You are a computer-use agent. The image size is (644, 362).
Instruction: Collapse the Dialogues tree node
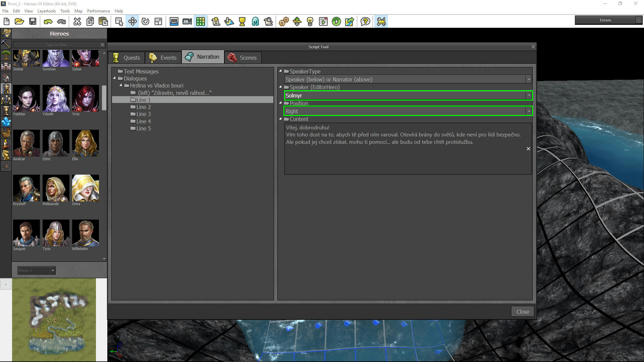click(114, 78)
